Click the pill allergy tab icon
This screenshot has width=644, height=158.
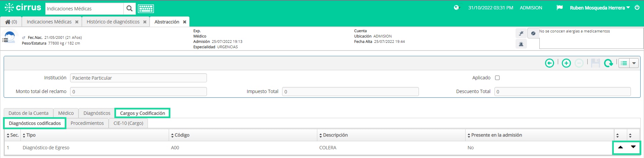tap(533, 33)
